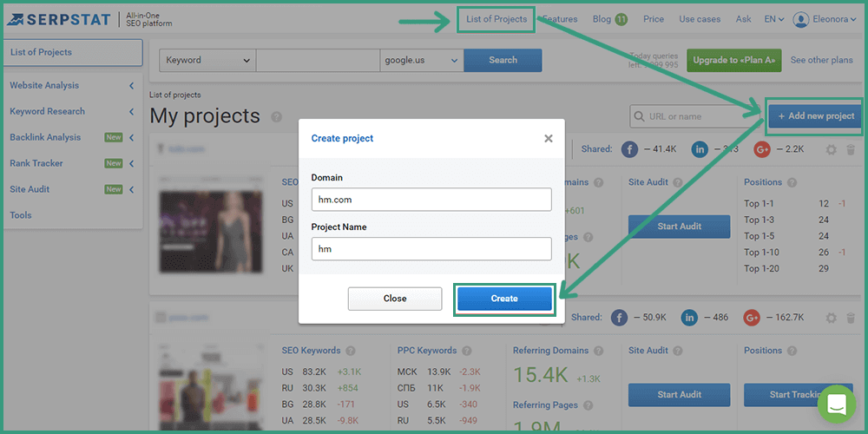Open settings gear for first project
868x434 pixels.
tap(831, 150)
